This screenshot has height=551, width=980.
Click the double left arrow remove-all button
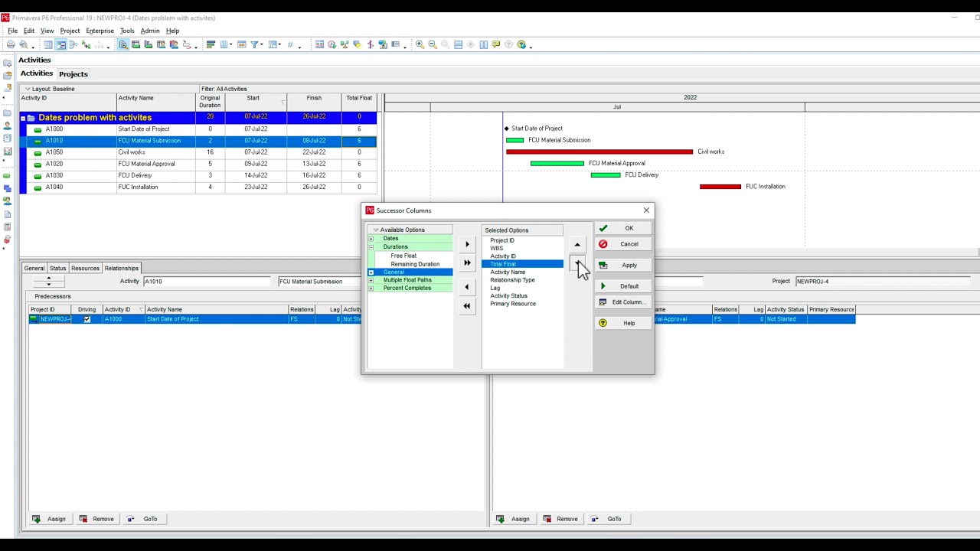click(x=467, y=306)
